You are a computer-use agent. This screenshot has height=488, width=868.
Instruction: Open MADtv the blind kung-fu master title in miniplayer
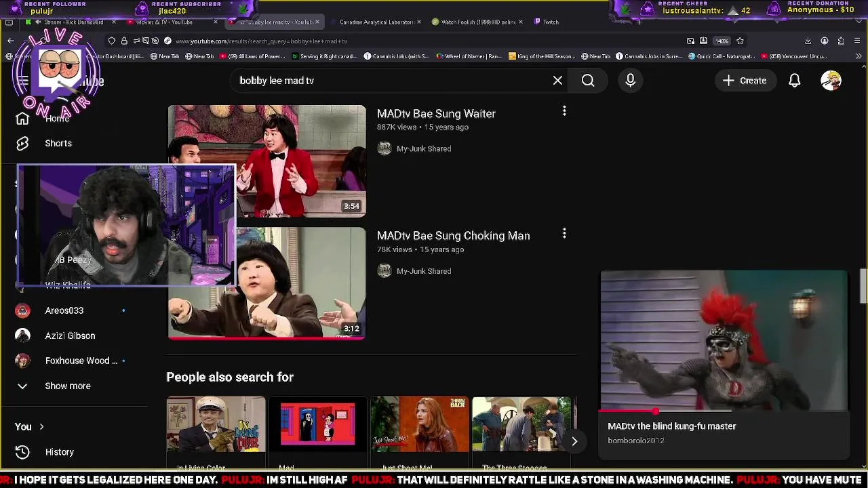click(671, 426)
